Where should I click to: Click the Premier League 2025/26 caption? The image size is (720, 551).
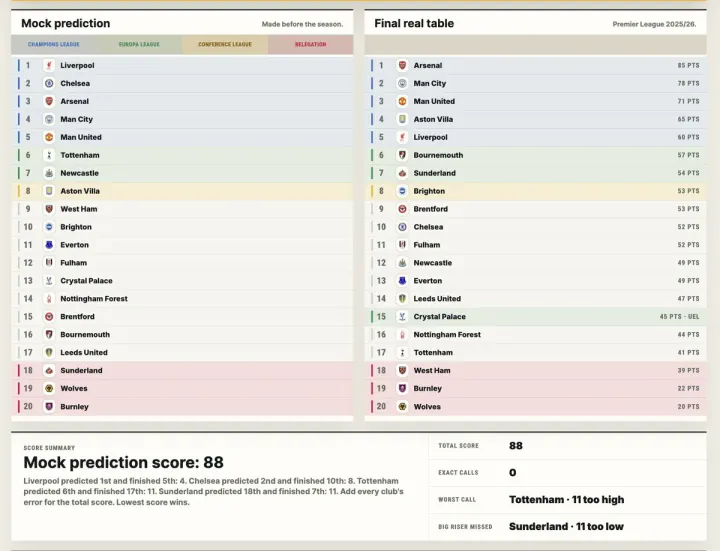click(654, 24)
